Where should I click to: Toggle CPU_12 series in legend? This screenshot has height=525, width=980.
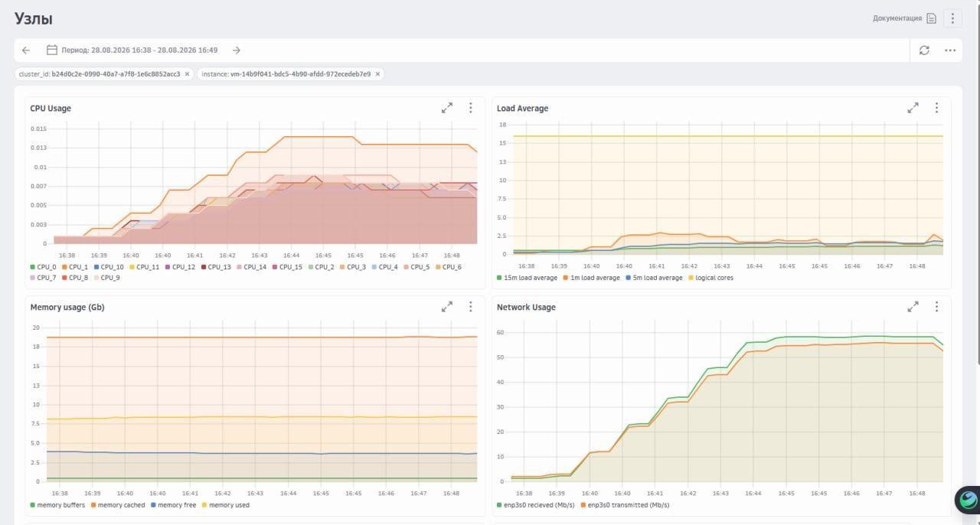point(180,267)
